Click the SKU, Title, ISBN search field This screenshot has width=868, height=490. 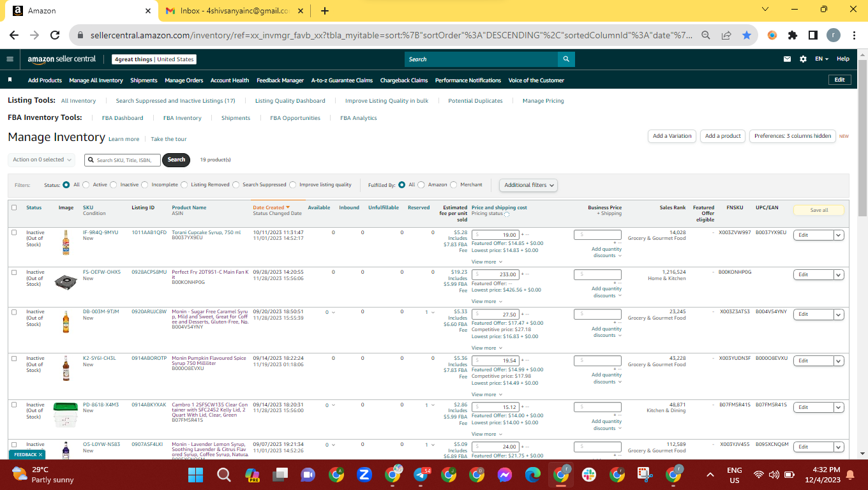click(123, 160)
